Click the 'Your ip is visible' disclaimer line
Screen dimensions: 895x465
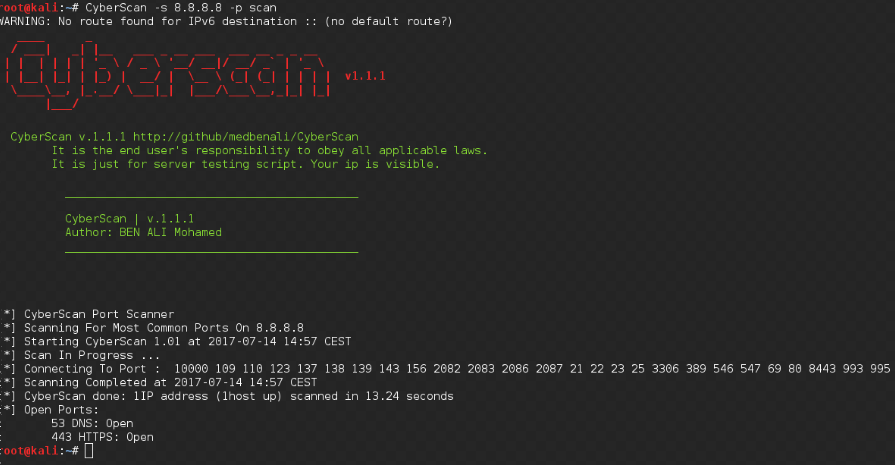pyautogui.click(x=246, y=164)
